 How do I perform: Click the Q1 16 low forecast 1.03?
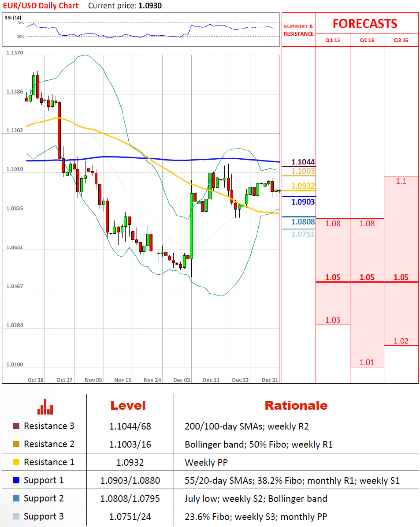pos(333,320)
